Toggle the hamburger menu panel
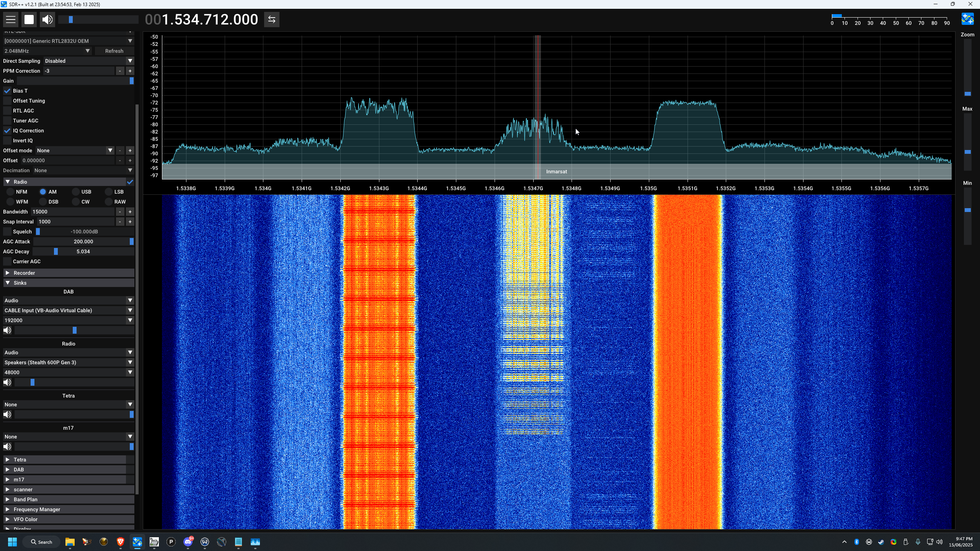Viewport: 980px width, 551px height. (x=11, y=20)
